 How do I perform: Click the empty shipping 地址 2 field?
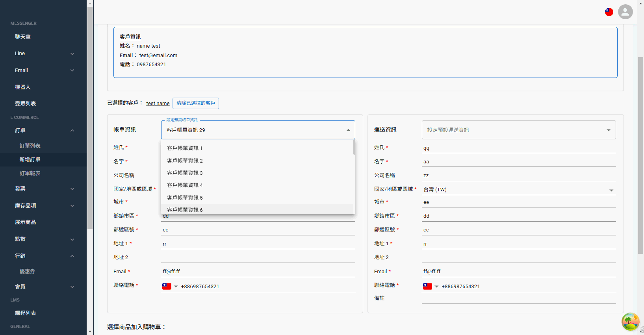click(519, 258)
